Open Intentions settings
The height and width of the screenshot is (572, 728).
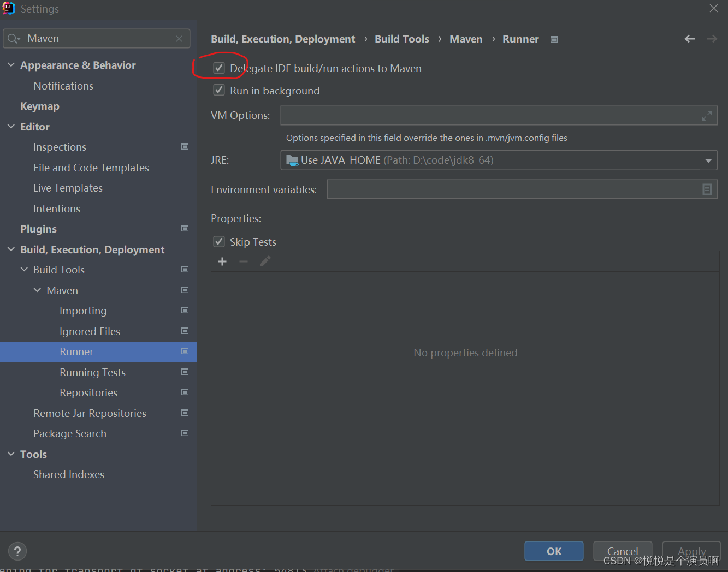click(x=57, y=208)
